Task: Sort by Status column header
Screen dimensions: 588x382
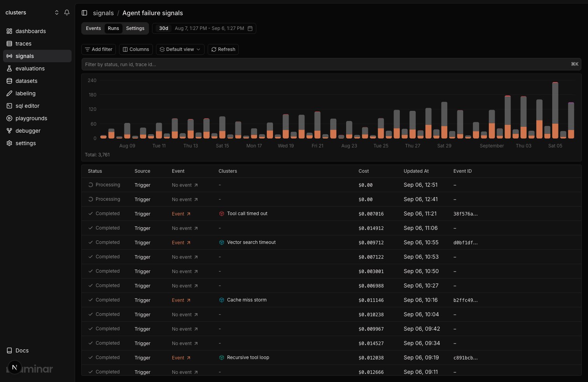Action: click(x=95, y=171)
